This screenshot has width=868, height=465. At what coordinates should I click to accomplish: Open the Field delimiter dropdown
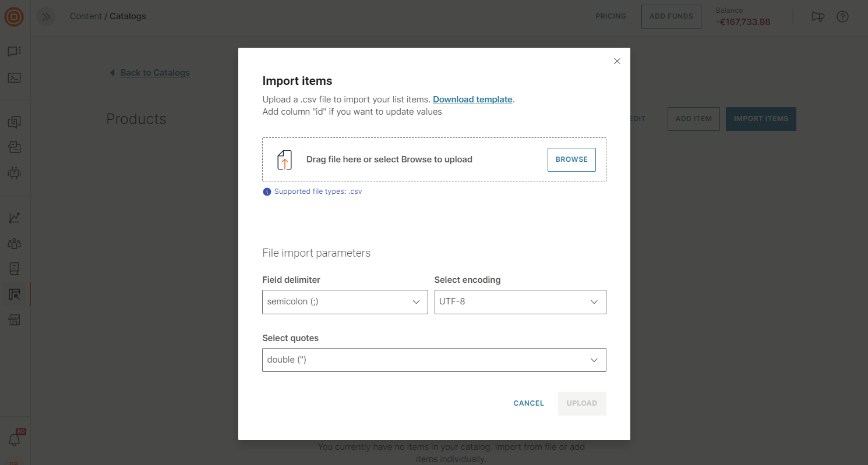tap(345, 302)
